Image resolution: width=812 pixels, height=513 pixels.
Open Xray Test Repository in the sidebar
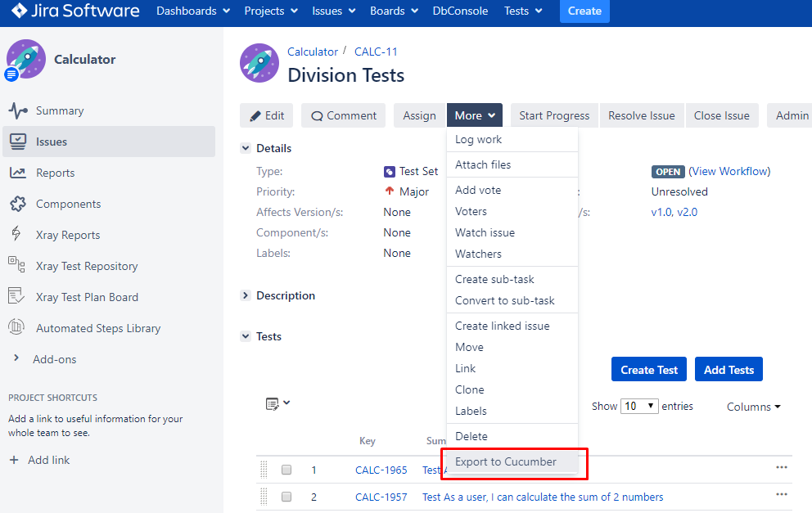click(x=87, y=266)
